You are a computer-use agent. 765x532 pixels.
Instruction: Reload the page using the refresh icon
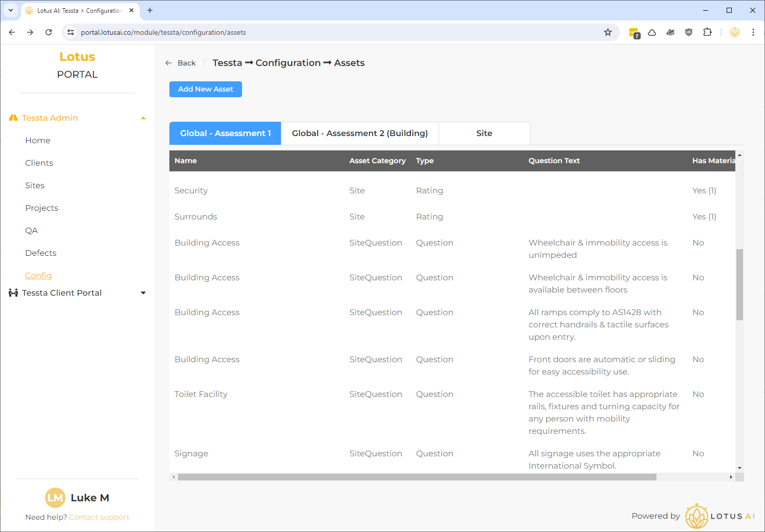49,32
